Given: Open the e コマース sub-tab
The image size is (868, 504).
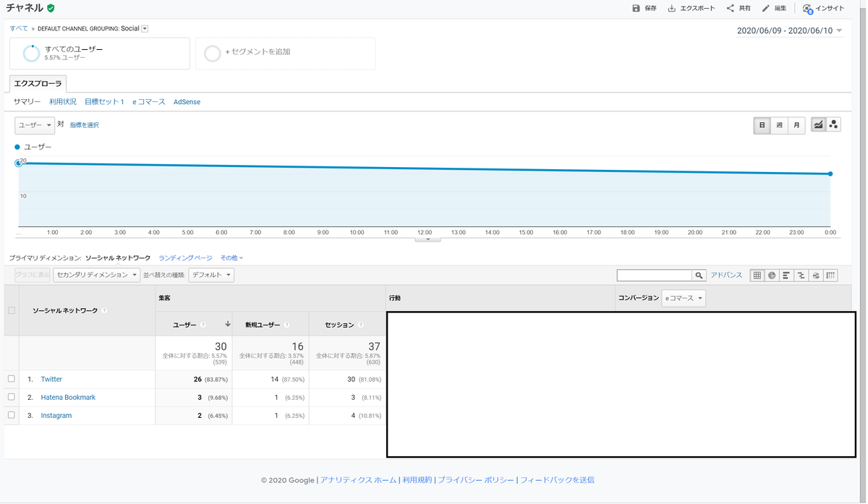Looking at the screenshot, I should point(149,102).
